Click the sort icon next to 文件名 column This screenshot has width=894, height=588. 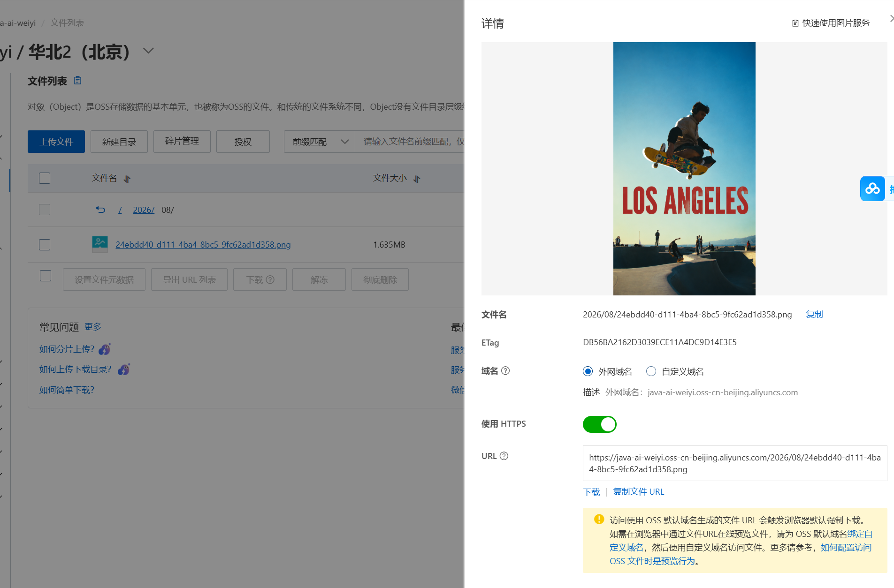[x=127, y=179]
